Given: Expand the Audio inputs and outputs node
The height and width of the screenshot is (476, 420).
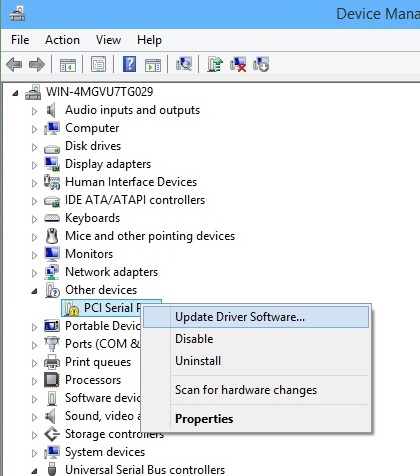Looking at the screenshot, I should pyautogui.click(x=34, y=111).
